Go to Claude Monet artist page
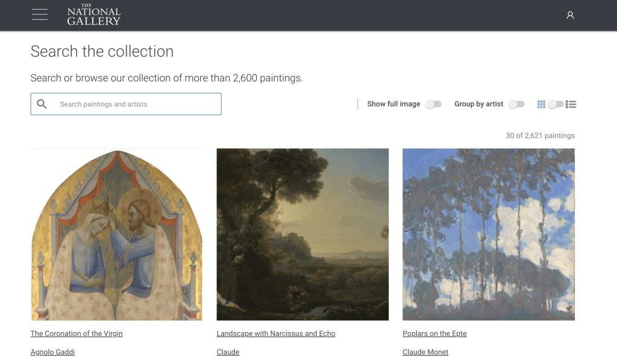 coord(425,352)
